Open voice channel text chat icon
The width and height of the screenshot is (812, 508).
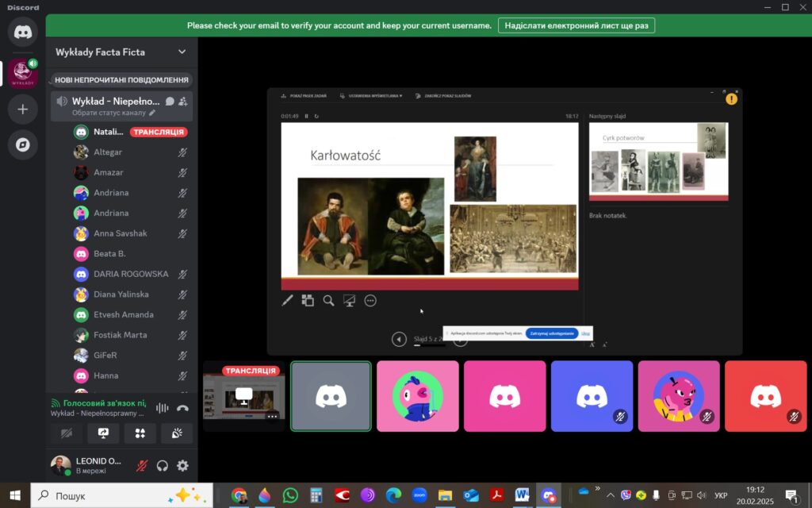(x=170, y=102)
